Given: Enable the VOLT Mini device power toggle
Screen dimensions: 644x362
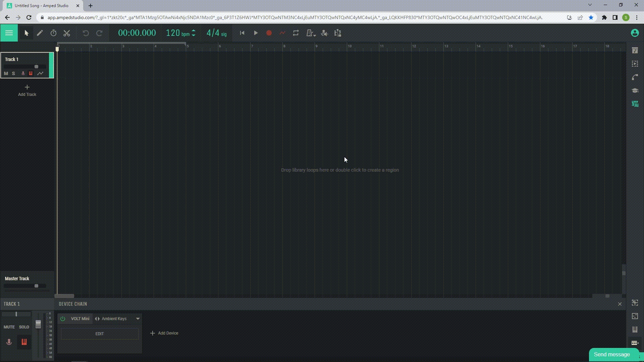Looking at the screenshot, I should coord(63,319).
